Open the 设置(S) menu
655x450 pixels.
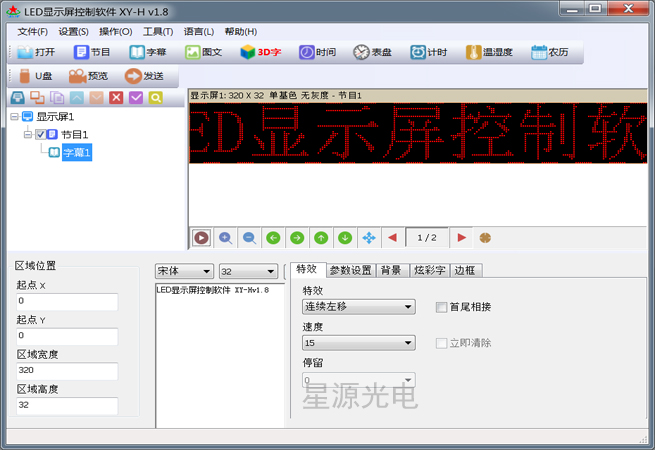tap(73, 32)
